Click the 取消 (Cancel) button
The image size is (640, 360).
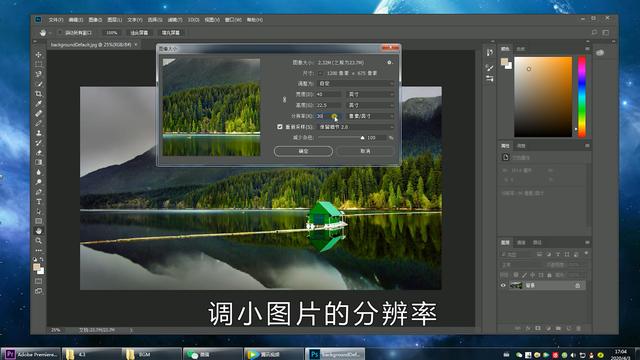click(x=365, y=151)
